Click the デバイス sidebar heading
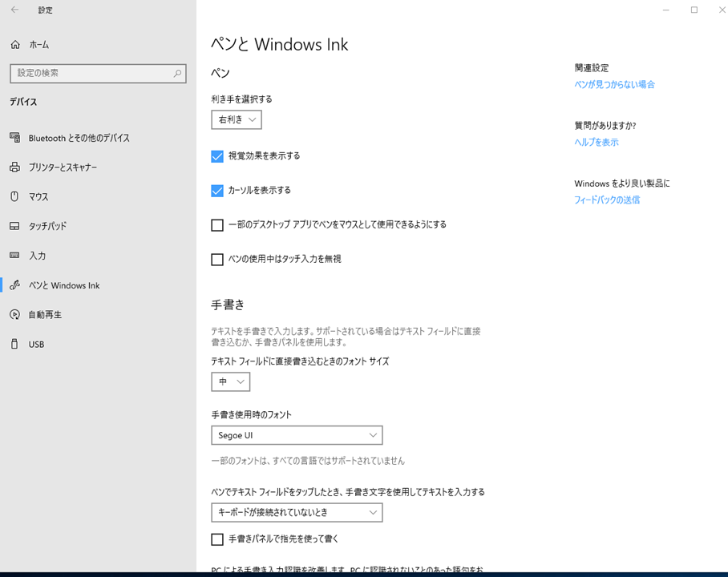Image resolution: width=728 pixels, height=577 pixels. (x=23, y=102)
